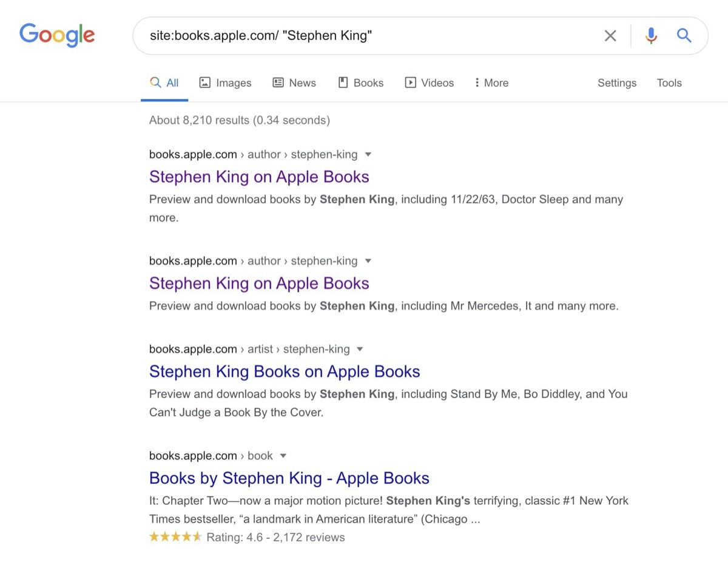Click the Google logo
Viewport: 728px width, 568px height.
tap(56, 35)
